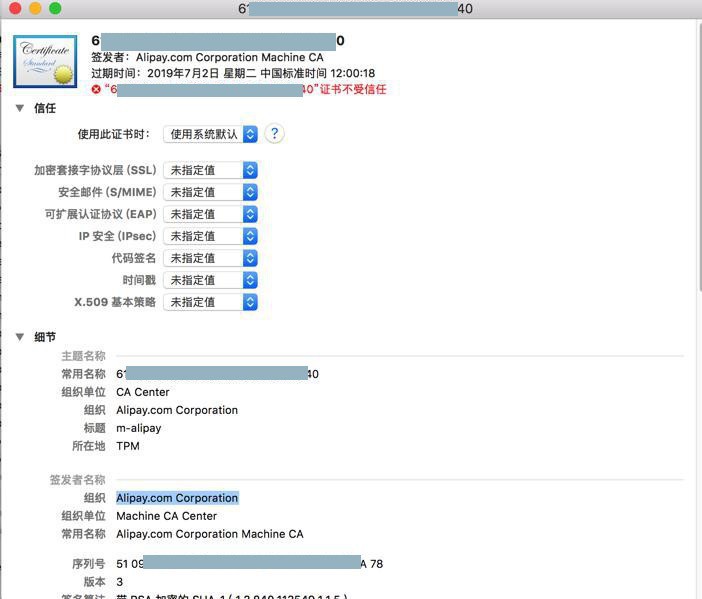The image size is (702, 599).
Task: Open the IPsec trust setting dropdown
Action: [x=210, y=236]
